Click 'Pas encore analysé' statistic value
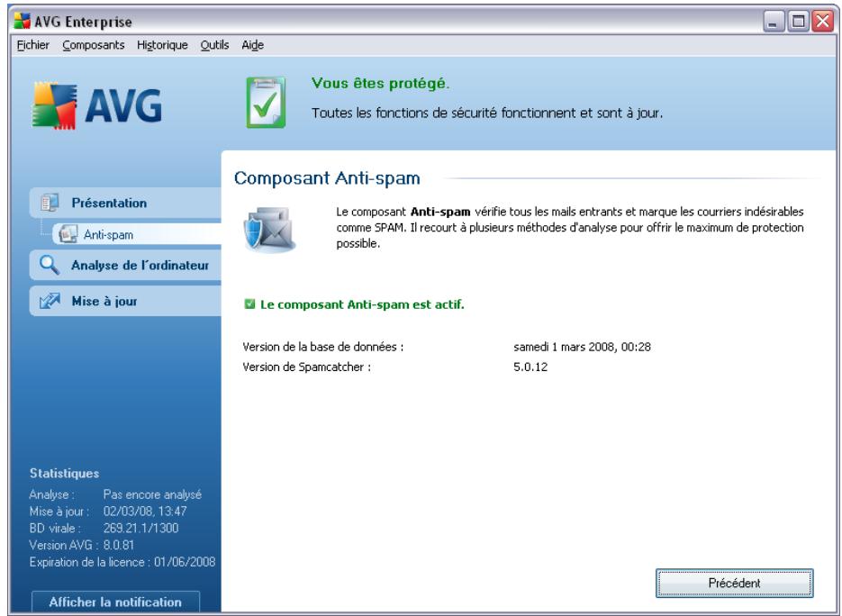This screenshot has height=616, width=842. tap(152, 494)
